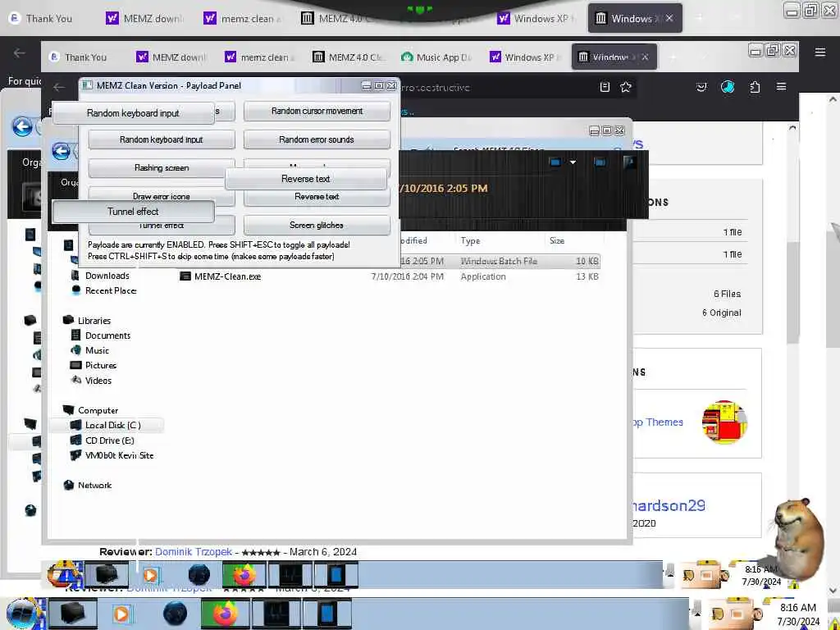840x630 pixels.
Task: Select the MEMZ-Clean.exe file
Action: tap(228, 276)
